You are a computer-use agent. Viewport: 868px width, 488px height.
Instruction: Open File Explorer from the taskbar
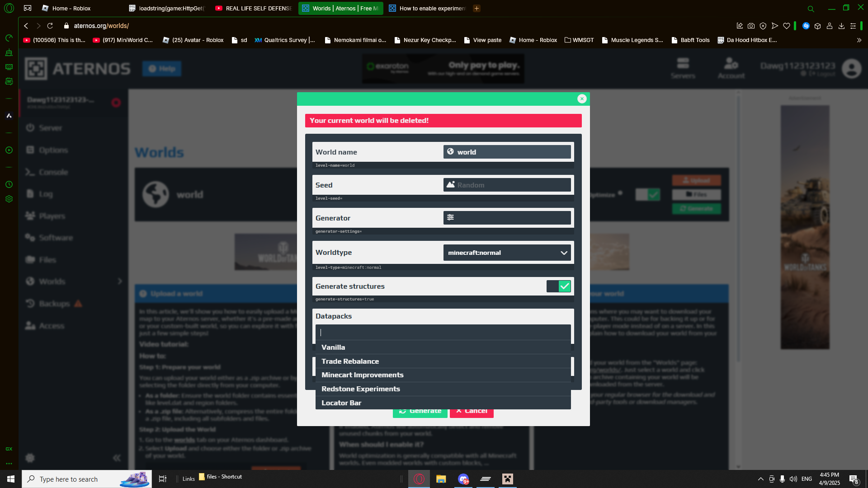pos(441,479)
